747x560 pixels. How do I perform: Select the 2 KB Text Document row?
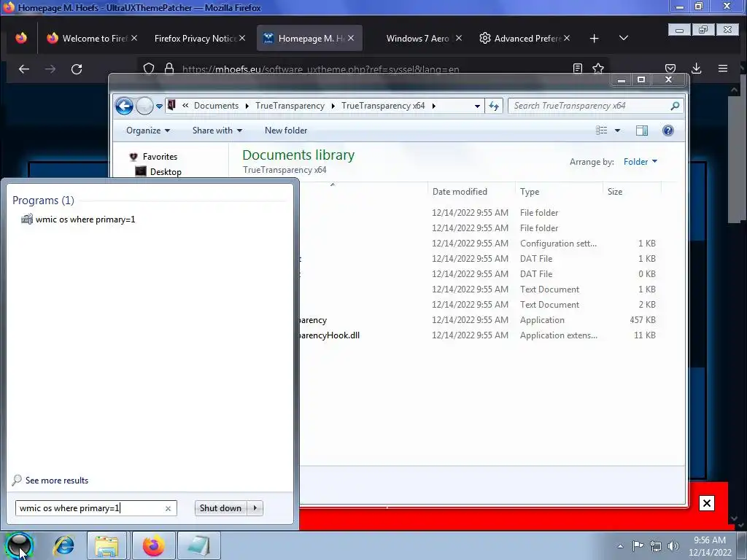(481, 305)
